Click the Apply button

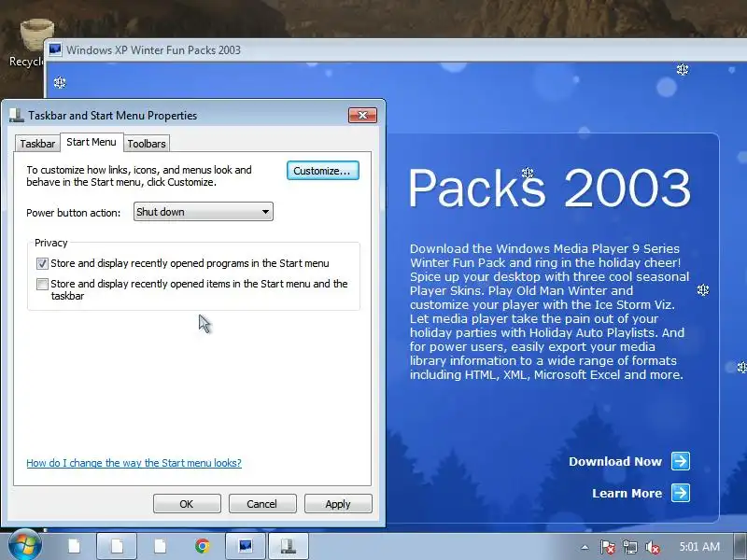[338, 504]
